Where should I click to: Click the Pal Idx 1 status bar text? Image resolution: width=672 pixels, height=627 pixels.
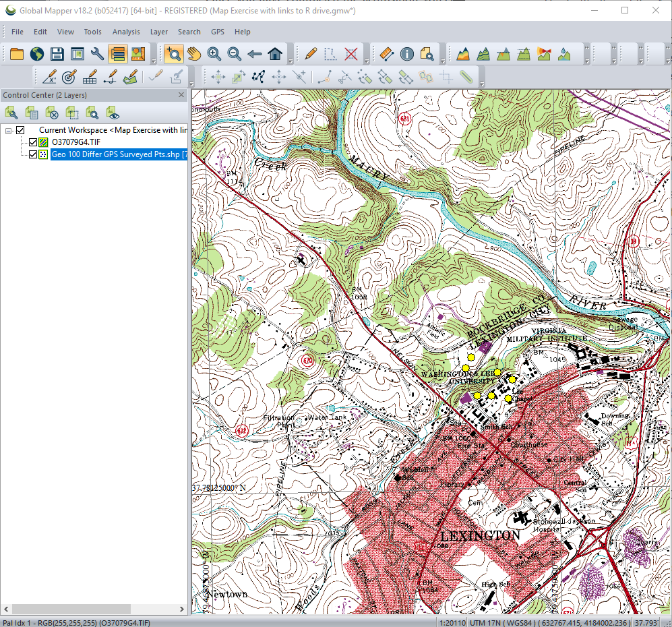click(76, 623)
